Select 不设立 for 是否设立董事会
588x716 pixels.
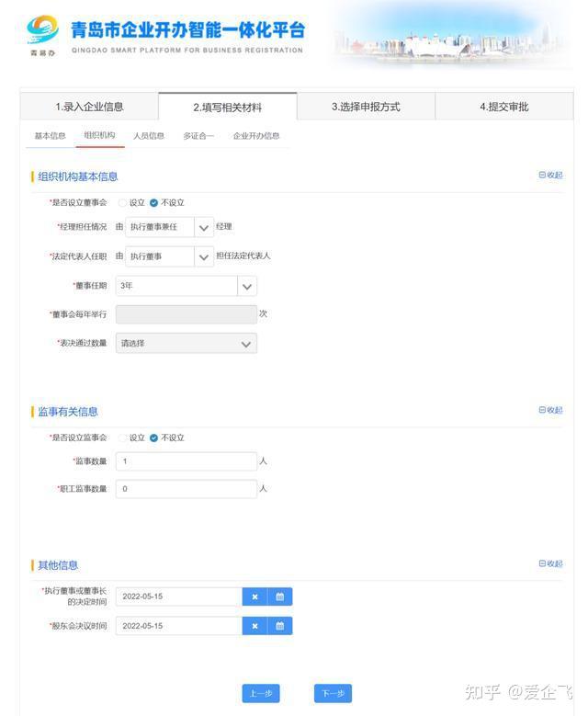pyautogui.click(x=153, y=203)
